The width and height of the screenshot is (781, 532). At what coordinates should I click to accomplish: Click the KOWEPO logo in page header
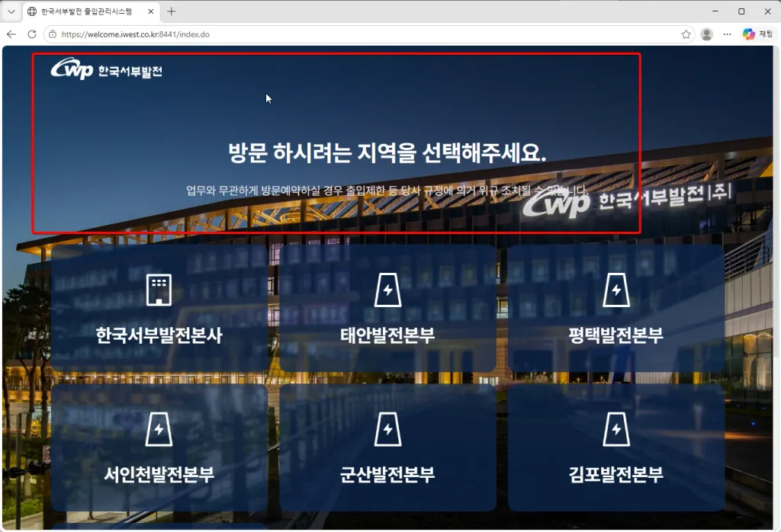click(106, 69)
